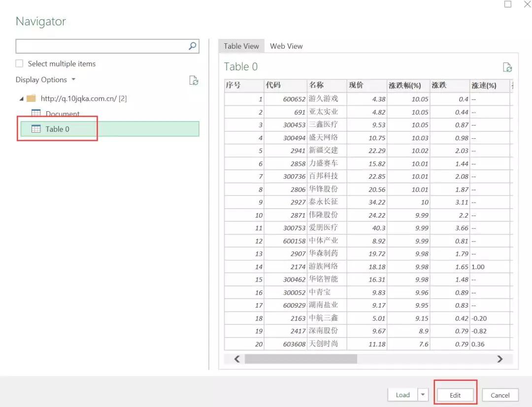
Task: Click the Document table icon
Action: coord(36,113)
